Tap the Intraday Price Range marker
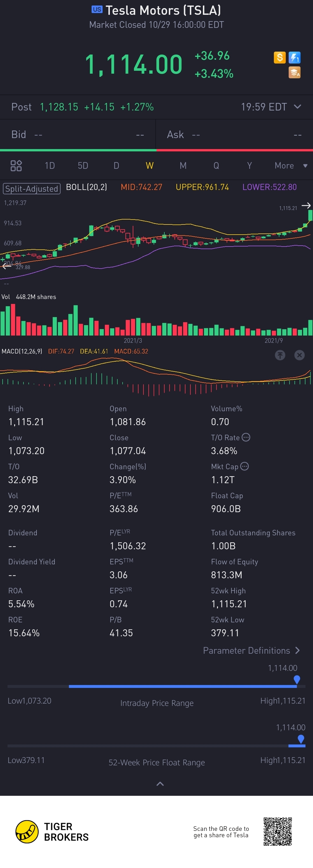The height and width of the screenshot is (868, 313). [297, 680]
